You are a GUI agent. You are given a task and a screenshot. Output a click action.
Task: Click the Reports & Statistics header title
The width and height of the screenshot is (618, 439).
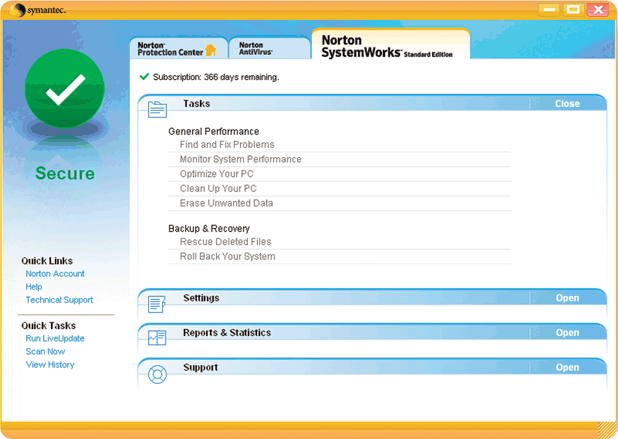click(227, 333)
